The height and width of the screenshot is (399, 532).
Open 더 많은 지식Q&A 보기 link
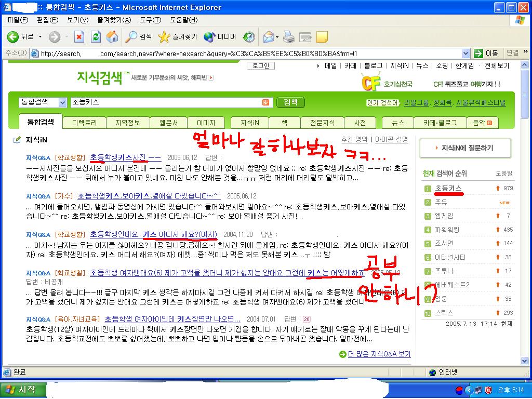pyautogui.click(x=379, y=354)
